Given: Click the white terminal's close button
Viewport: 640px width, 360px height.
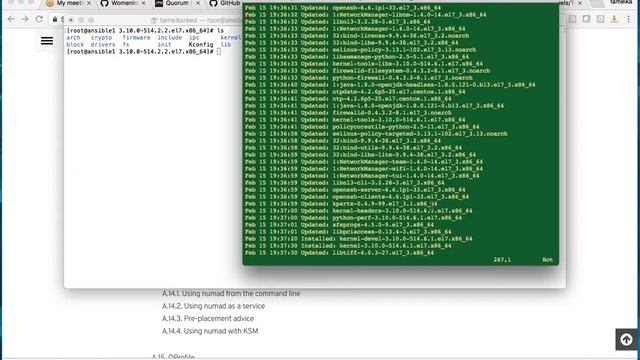Looking at the screenshot, I should point(71,20).
